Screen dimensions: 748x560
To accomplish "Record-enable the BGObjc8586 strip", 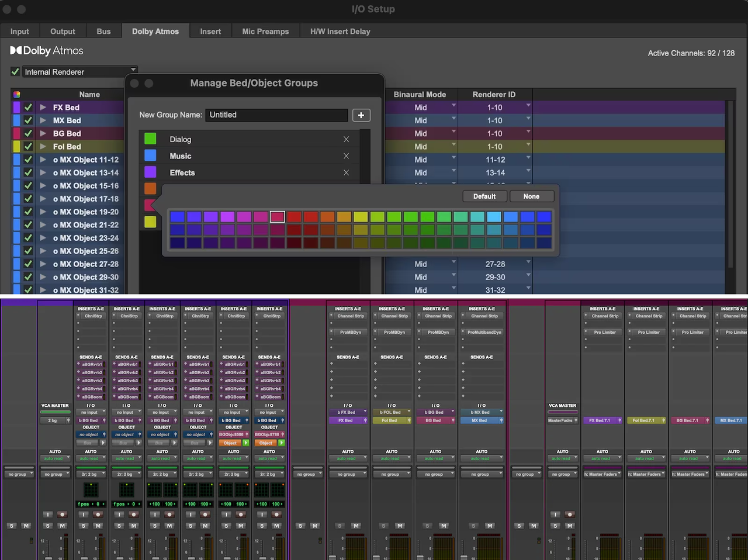I will (241, 514).
